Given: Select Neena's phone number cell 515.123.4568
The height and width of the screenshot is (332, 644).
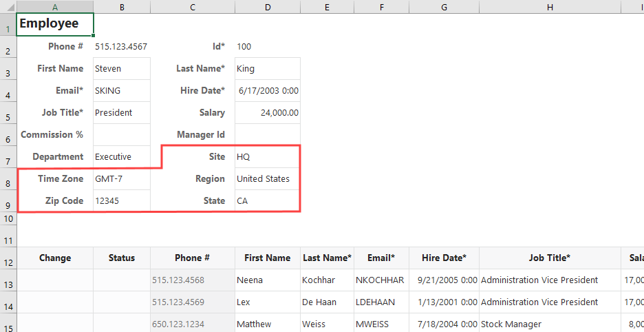Looking at the screenshot, I should (192, 280).
